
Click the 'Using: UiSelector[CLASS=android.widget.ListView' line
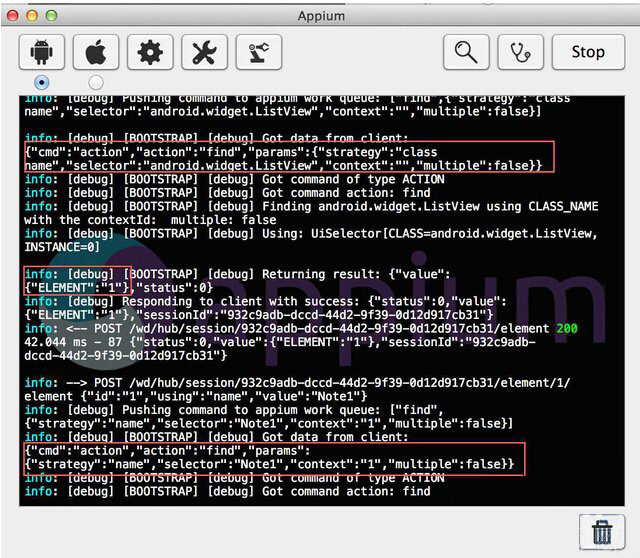[311, 233]
